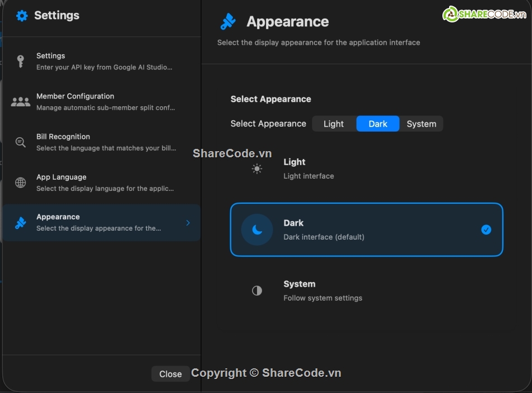
Task: Click the half-circle System appearance icon
Action: point(256,291)
